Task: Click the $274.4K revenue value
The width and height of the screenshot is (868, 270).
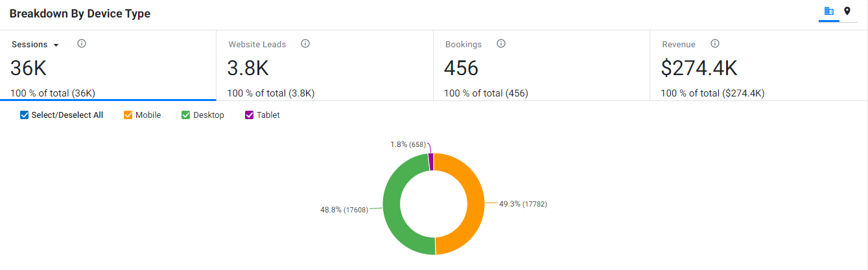Action: [699, 69]
